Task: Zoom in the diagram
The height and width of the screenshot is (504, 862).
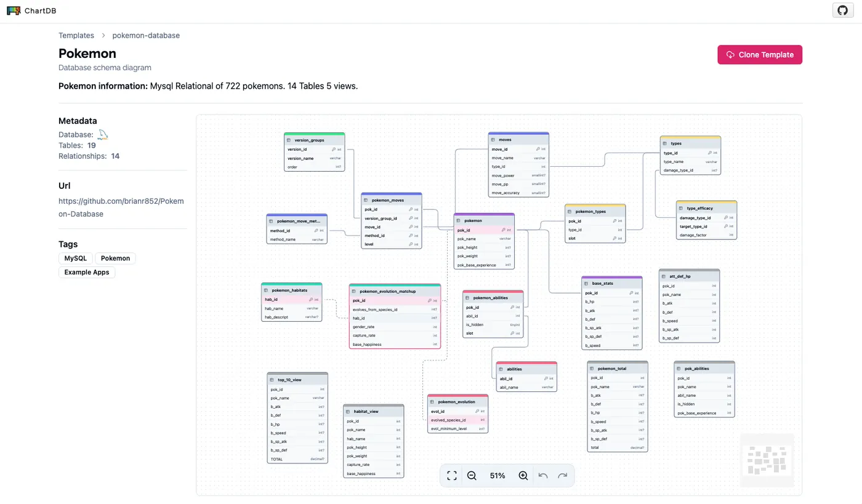Action: pyautogui.click(x=523, y=476)
